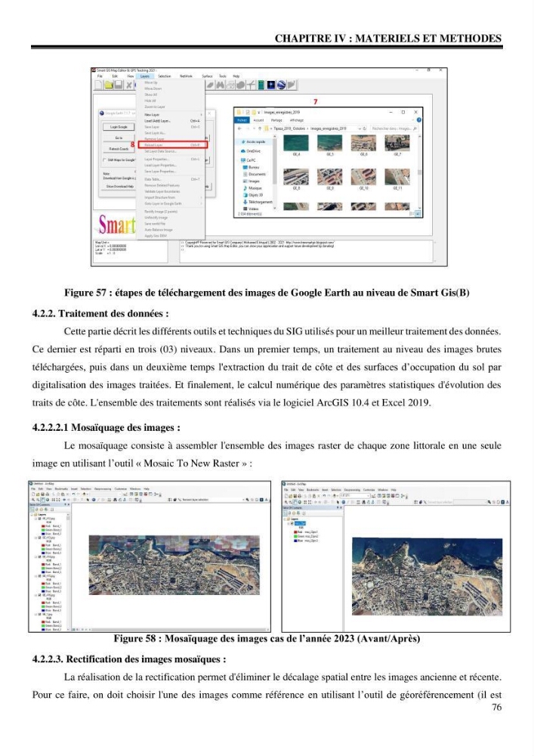Click the Delete X icon in Smart GIS toolbar
The height and width of the screenshot is (756, 534).
[x=128, y=85]
